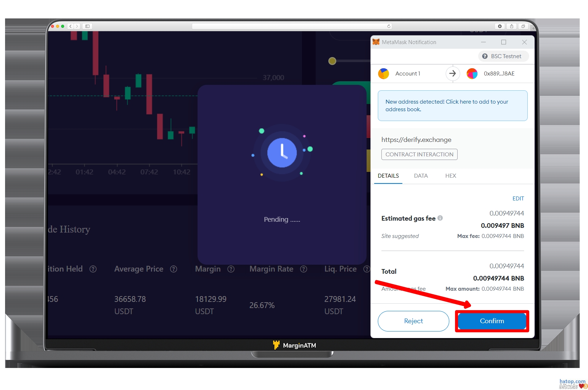The height and width of the screenshot is (390, 588).
Task: Click the Estimated gas fee info icon
Action: tap(440, 218)
